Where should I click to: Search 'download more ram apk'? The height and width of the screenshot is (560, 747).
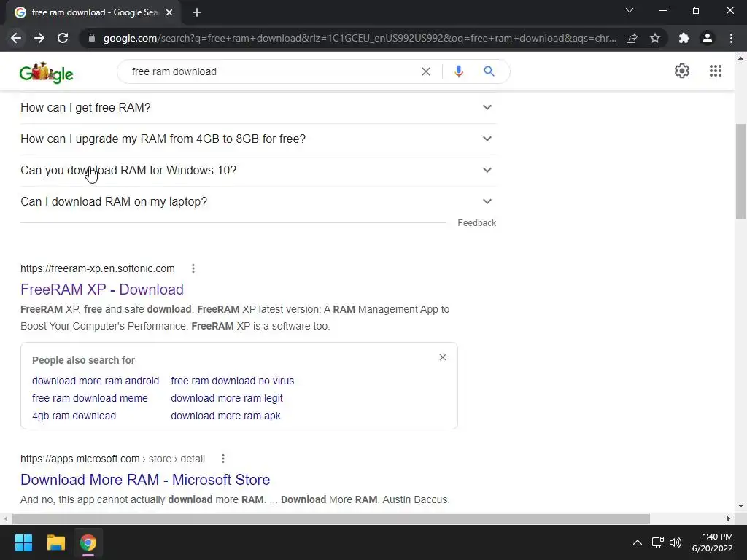coord(225,416)
